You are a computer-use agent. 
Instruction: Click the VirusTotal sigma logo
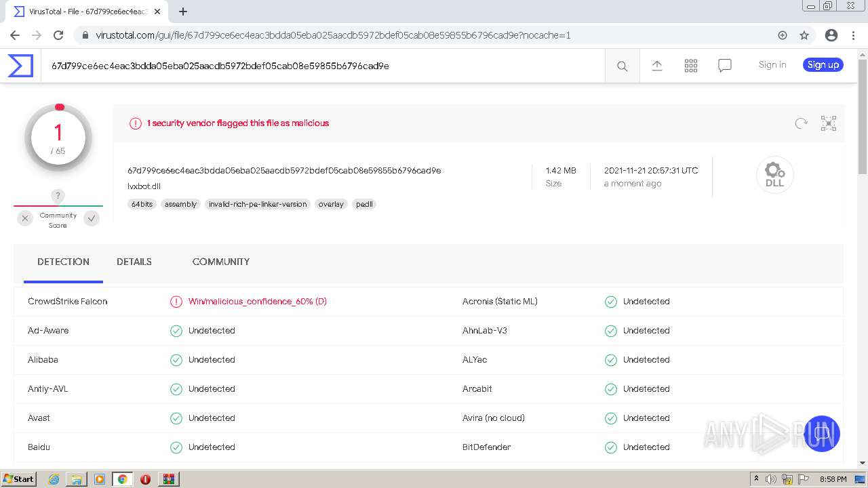point(20,66)
